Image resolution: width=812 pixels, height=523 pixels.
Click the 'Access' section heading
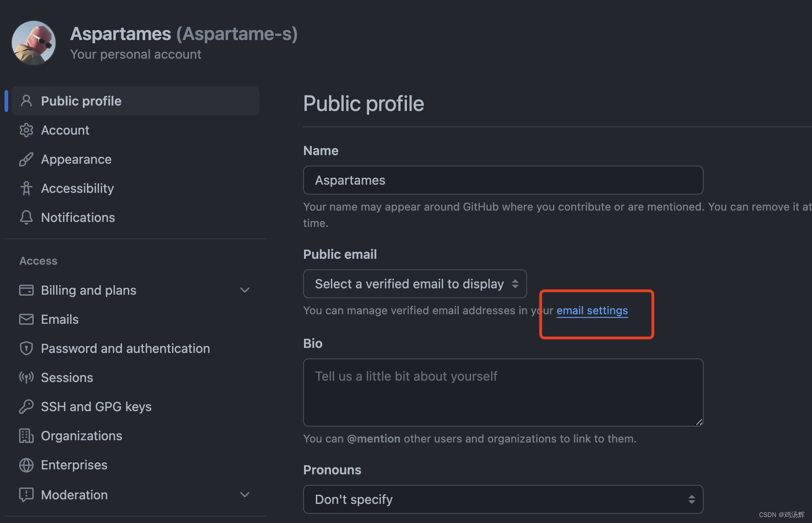38,261
